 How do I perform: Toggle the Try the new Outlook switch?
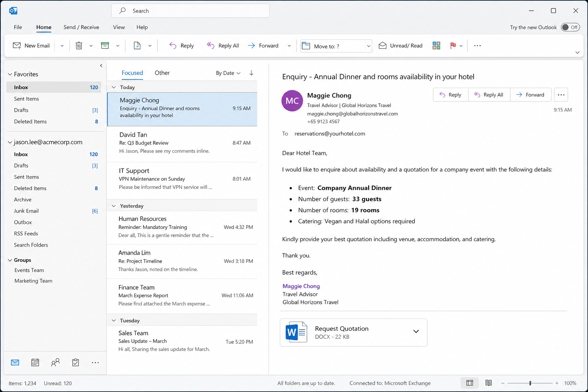570,27
